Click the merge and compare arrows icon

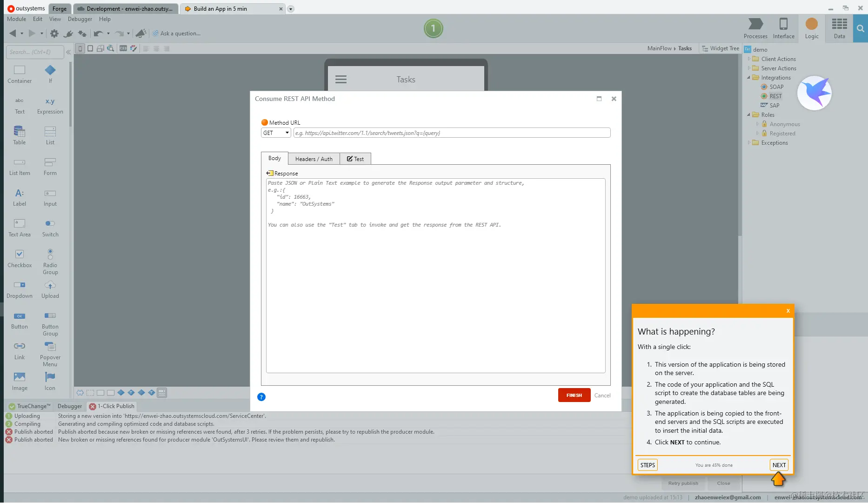coord(82,34)
